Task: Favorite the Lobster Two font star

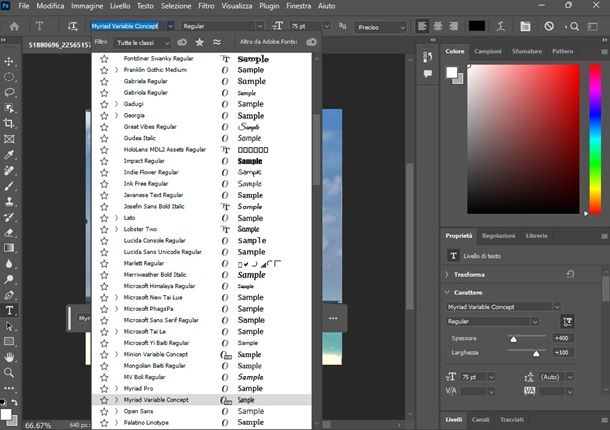Action: [x=104, y=229]
